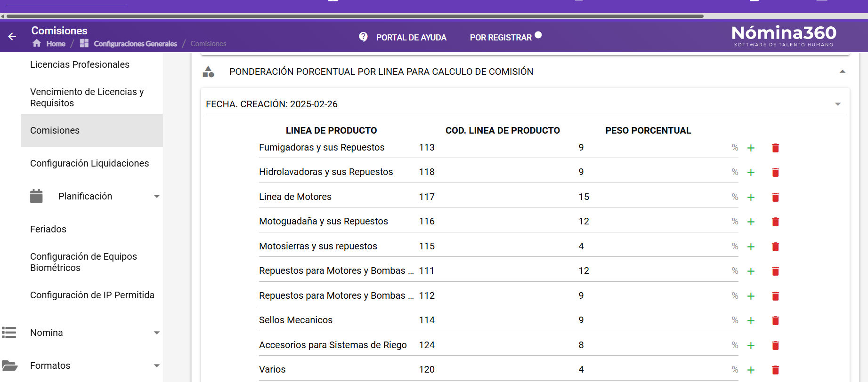
Task: Select code 116 for Motoguadaña
Action: pyautogui.click(x=427, y=221)
